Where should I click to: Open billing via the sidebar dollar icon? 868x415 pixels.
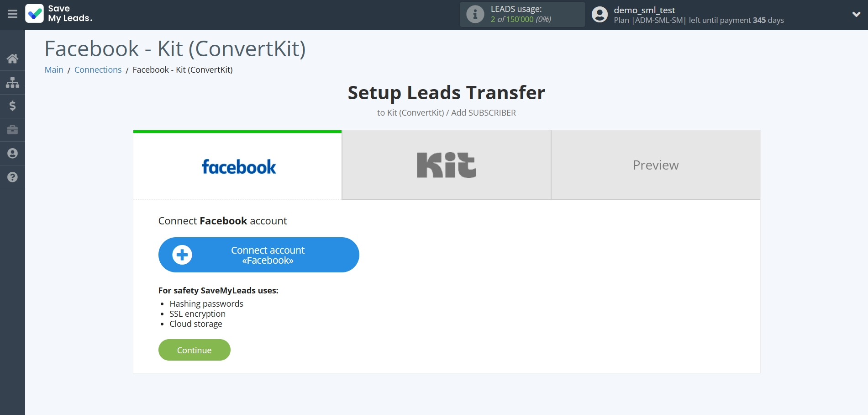click(x=12, y=106)
